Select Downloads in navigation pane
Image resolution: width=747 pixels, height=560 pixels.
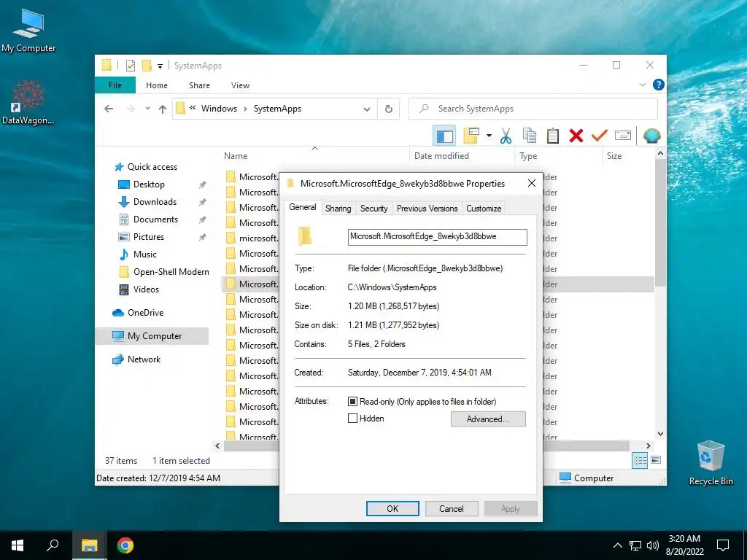(155, 202)
